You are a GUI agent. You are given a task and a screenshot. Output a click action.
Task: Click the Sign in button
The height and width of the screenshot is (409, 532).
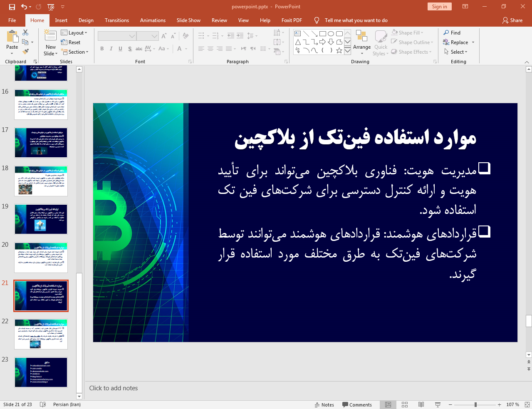pos(439,6)
